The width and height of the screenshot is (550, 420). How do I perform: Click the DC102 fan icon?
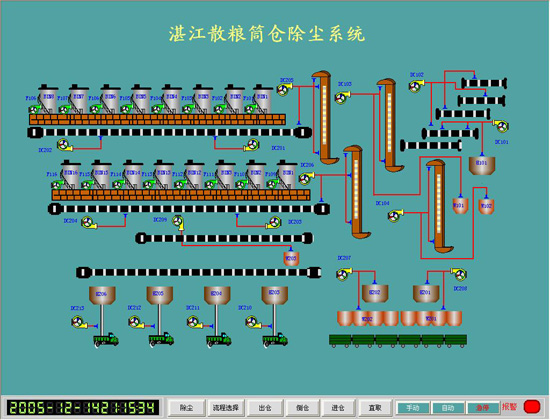click(x=416, y=86)
